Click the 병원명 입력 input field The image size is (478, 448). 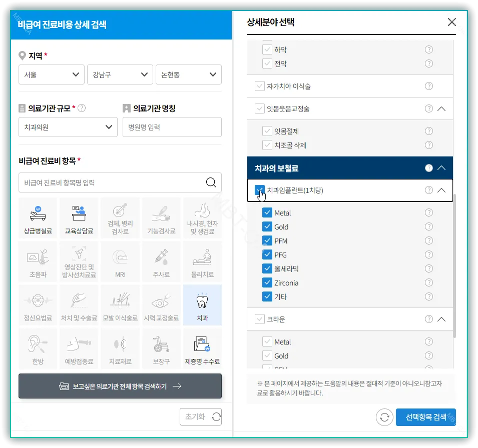click(x=172, y=127)
